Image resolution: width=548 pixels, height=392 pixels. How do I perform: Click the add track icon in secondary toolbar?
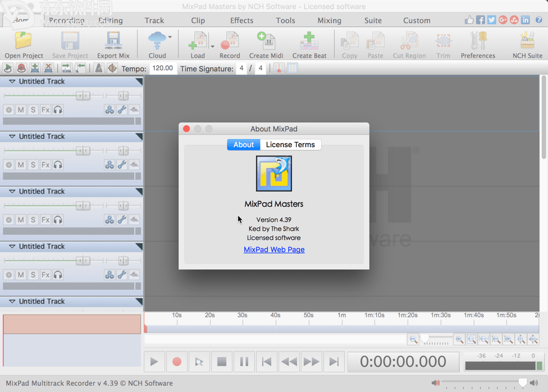[35, 68]
